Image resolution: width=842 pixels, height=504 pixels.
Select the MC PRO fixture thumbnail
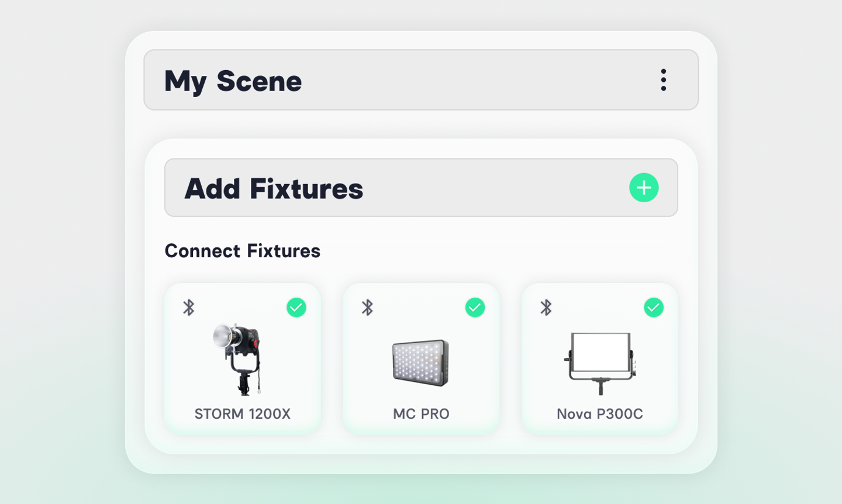(x=421, y=361)
